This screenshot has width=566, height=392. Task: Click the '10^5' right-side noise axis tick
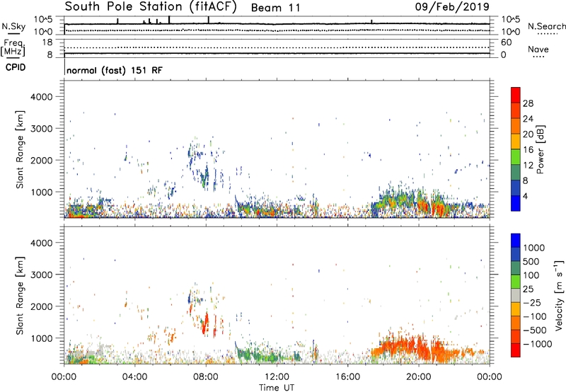511,19
